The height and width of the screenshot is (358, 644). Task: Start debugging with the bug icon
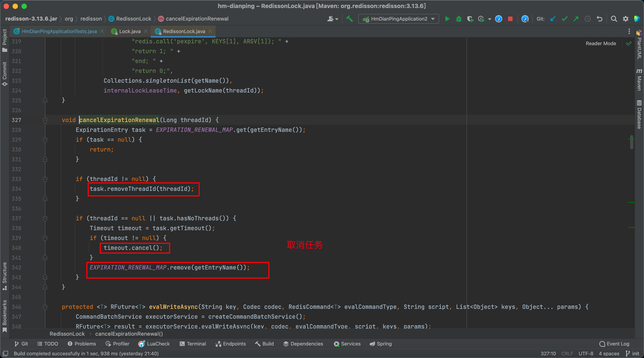click(x=459, y=19)
